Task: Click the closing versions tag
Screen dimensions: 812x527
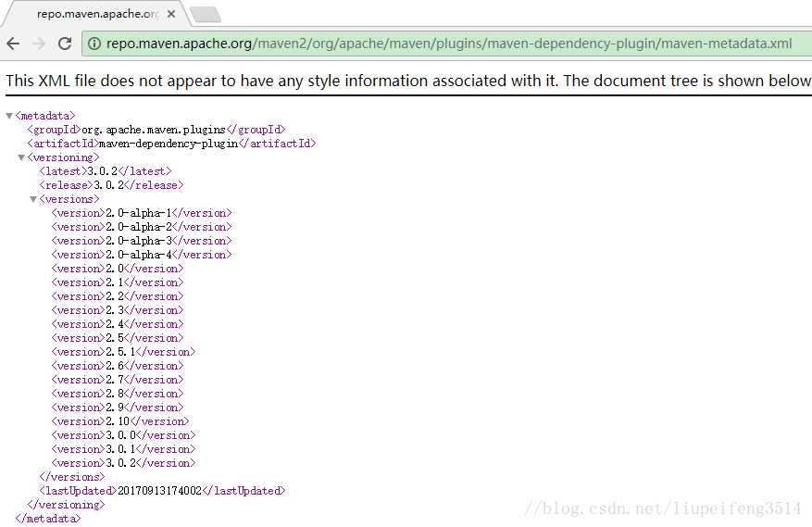Action: [x=72, y=477]
